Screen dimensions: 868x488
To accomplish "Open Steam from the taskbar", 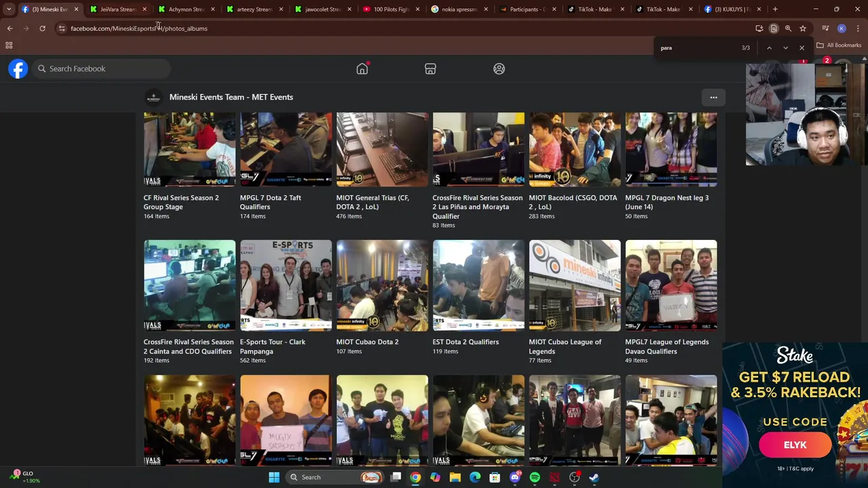I will pos(594,477).
